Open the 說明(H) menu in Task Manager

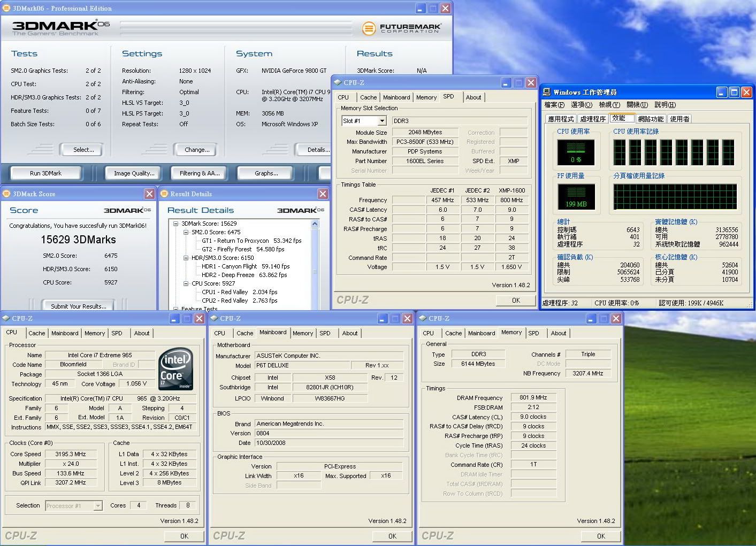pos(665,105)
